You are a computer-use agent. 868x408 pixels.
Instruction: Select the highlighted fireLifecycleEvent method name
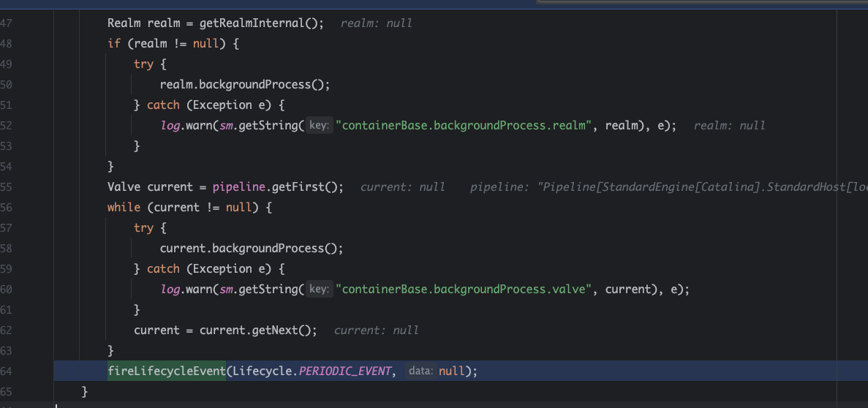(167, 371)
